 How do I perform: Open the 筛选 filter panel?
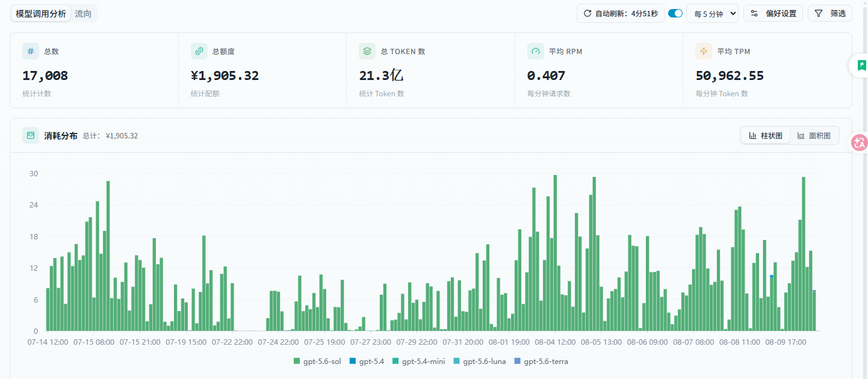(830, 13)
